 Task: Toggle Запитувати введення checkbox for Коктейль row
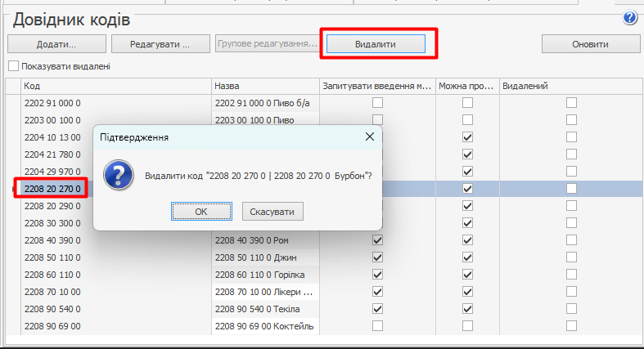point(377,326)
